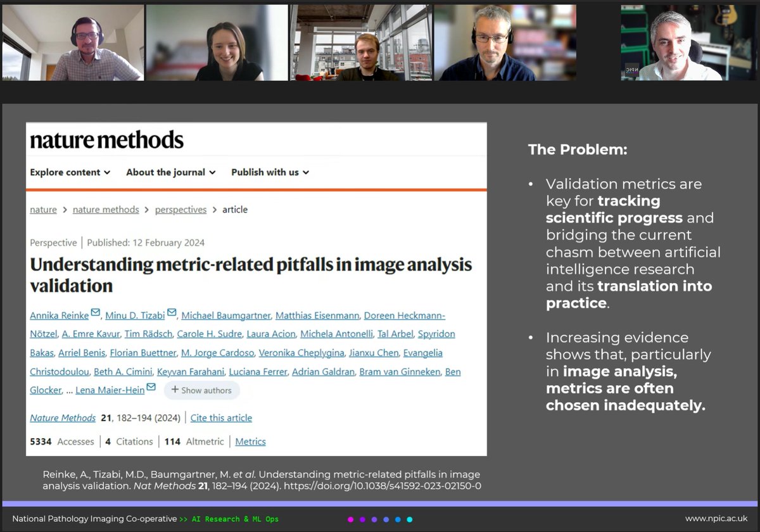Open author Annika Reinke's link
Screen dimensions: 760x532
click(x=60, y=315)
